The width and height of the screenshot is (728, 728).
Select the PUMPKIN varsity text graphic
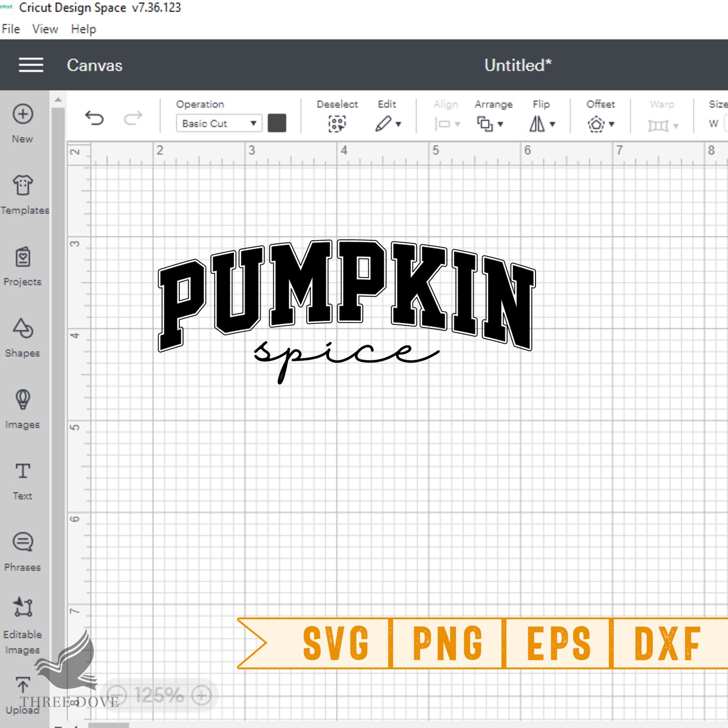coord(347,295)
